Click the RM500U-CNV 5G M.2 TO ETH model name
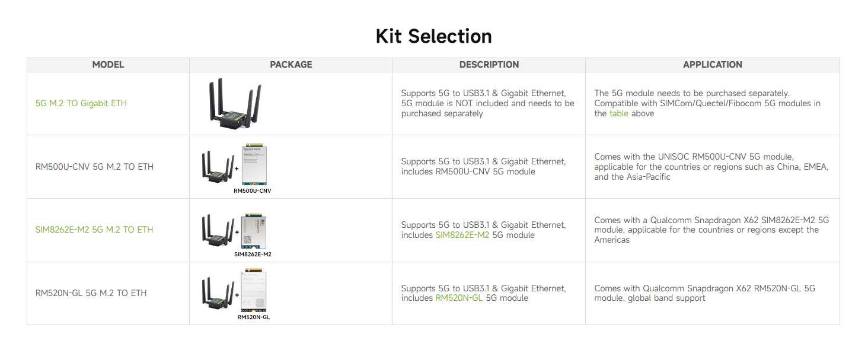This screenshot has width=868, height=356. tap(95, 167)
